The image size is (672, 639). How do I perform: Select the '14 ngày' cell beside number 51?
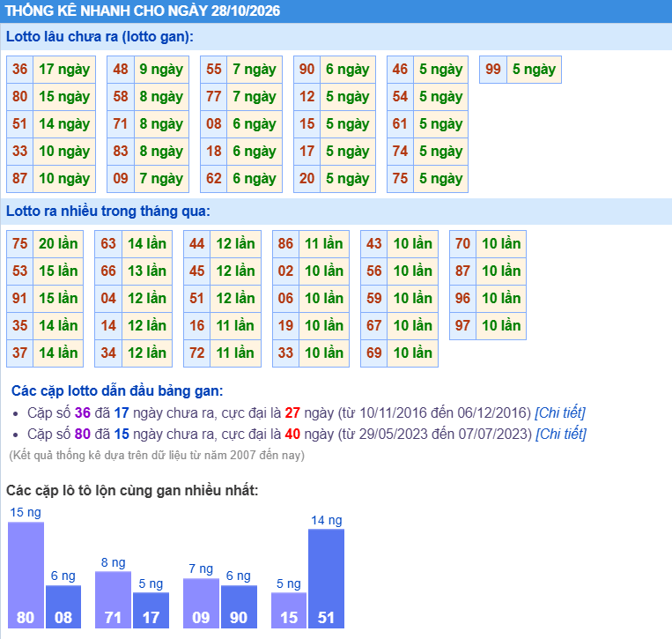tap(64, 124)
